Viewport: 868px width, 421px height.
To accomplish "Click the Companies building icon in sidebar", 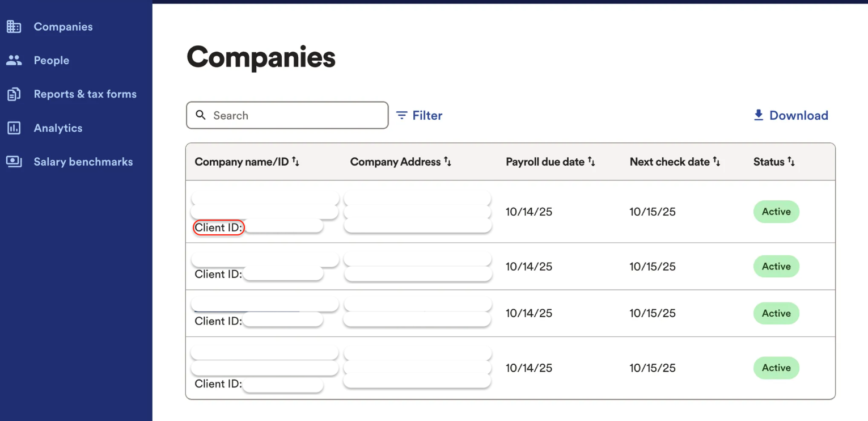I will point(14,27).
